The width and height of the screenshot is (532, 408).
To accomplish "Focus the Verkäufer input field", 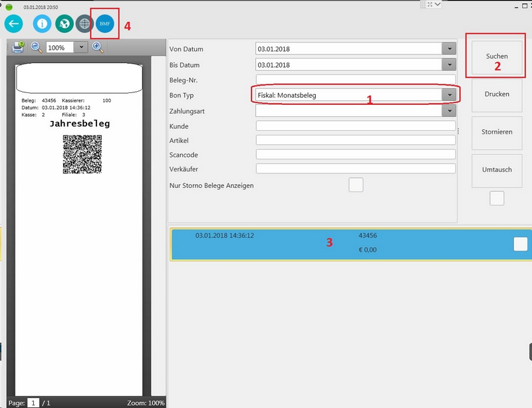I will point(356,169).
